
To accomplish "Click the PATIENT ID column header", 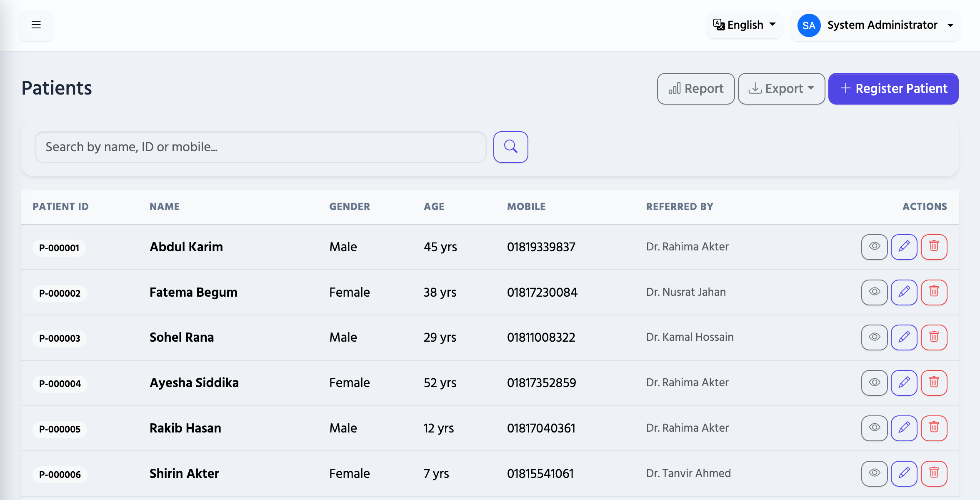I will point(61,207).
